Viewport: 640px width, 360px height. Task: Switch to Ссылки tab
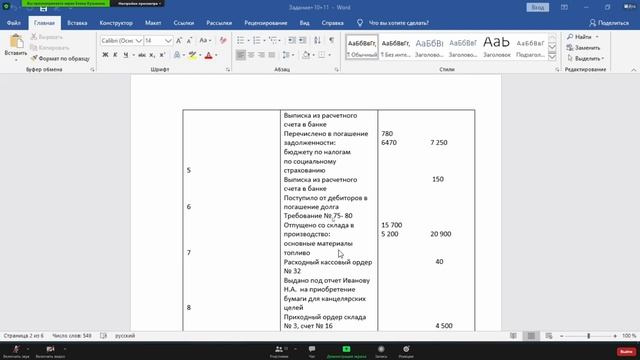coord(184,23)
